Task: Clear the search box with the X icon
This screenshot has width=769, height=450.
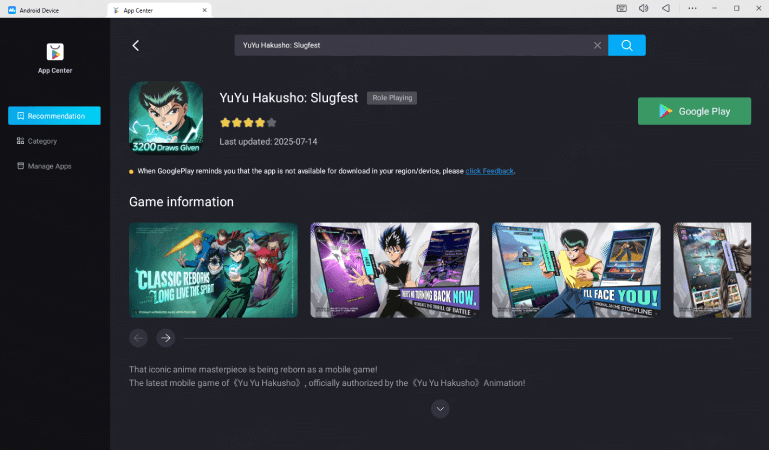Action: click(x=597, y=45)
